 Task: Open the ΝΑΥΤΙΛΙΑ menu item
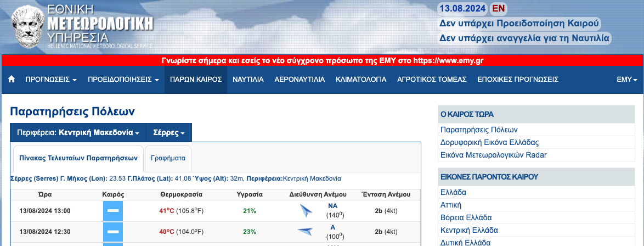click(x=248, y=80)
